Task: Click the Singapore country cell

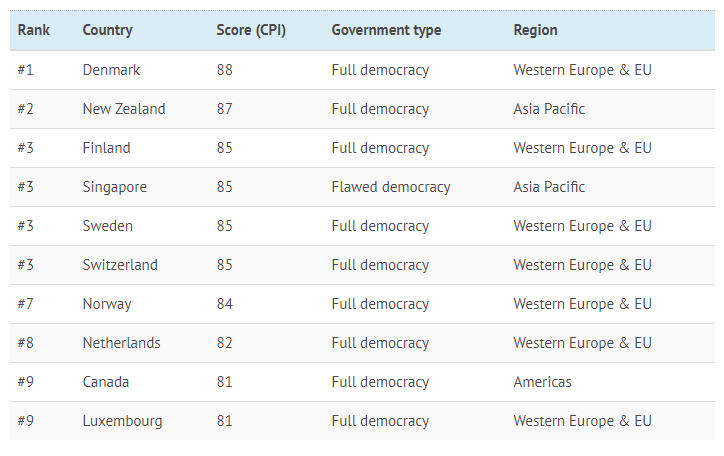Action: coord(114,187)
